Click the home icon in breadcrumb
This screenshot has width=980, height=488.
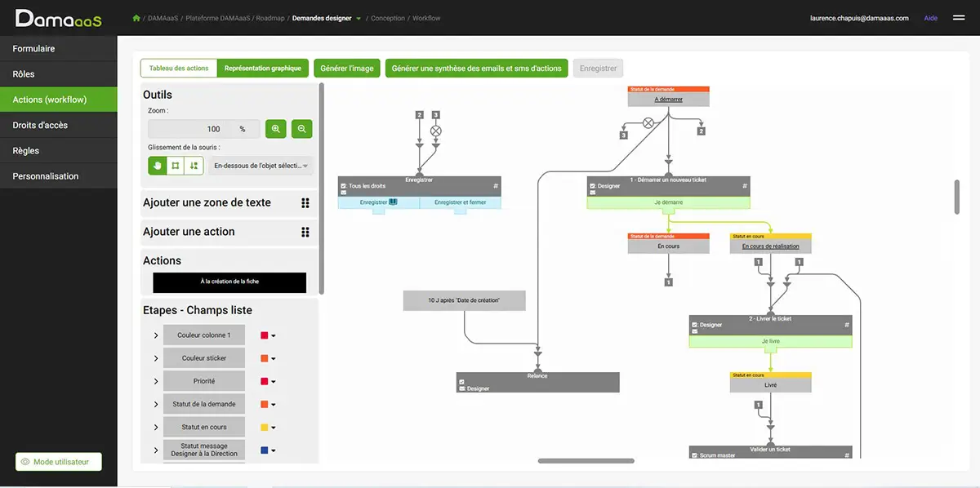(x=136, y=18)
